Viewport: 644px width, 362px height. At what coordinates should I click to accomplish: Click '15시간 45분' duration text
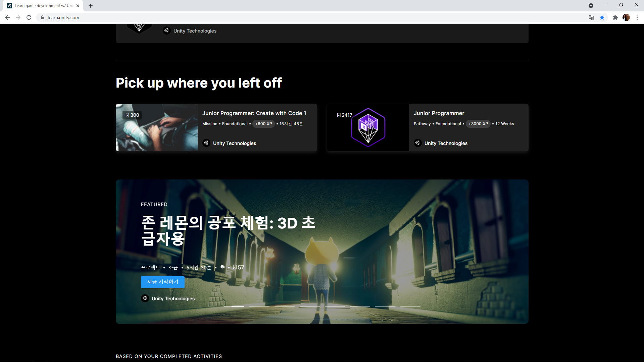(291, 124)
